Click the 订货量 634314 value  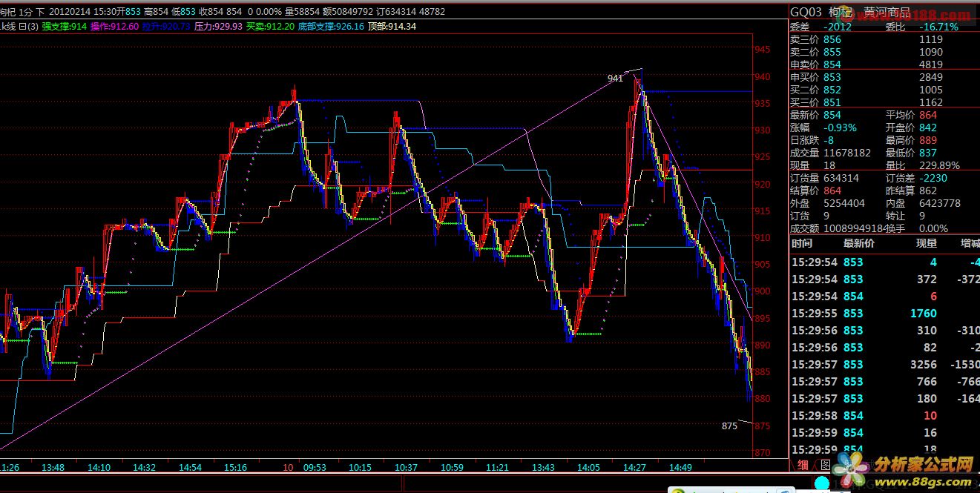[x=841, y=178]
